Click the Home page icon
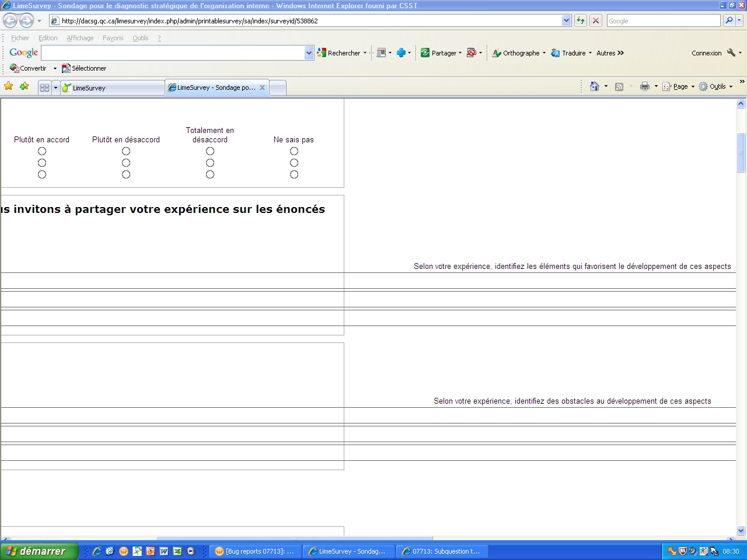The image size is (747, 560). 595,86
